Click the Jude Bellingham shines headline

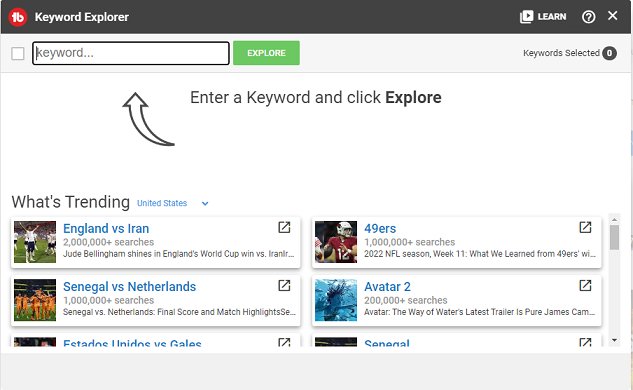coord(178,254)
